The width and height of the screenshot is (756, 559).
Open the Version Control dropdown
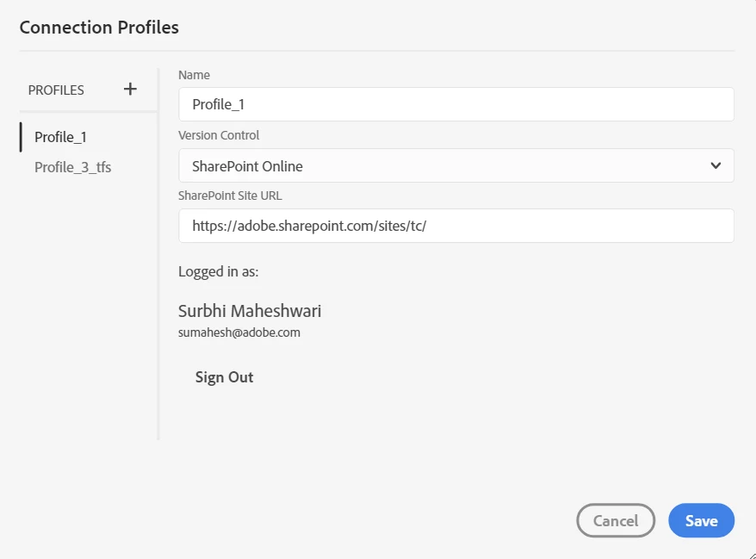point(455,166)
